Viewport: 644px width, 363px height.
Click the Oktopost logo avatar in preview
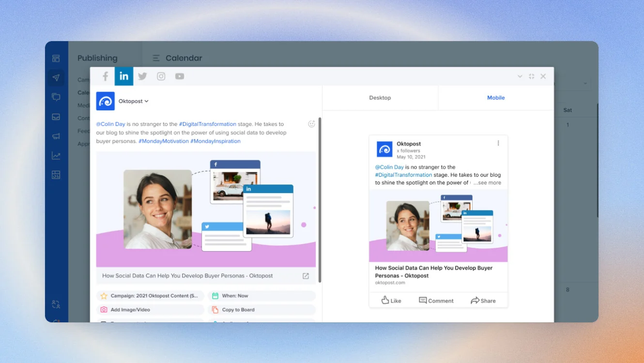384,150
